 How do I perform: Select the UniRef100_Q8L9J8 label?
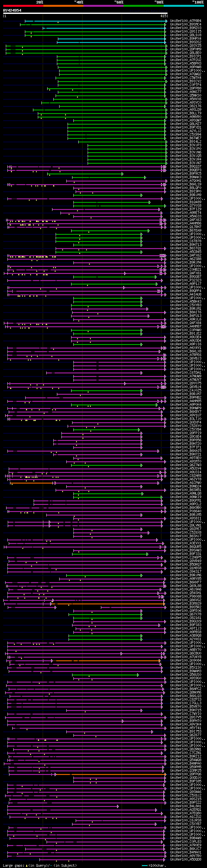[186, 35]
